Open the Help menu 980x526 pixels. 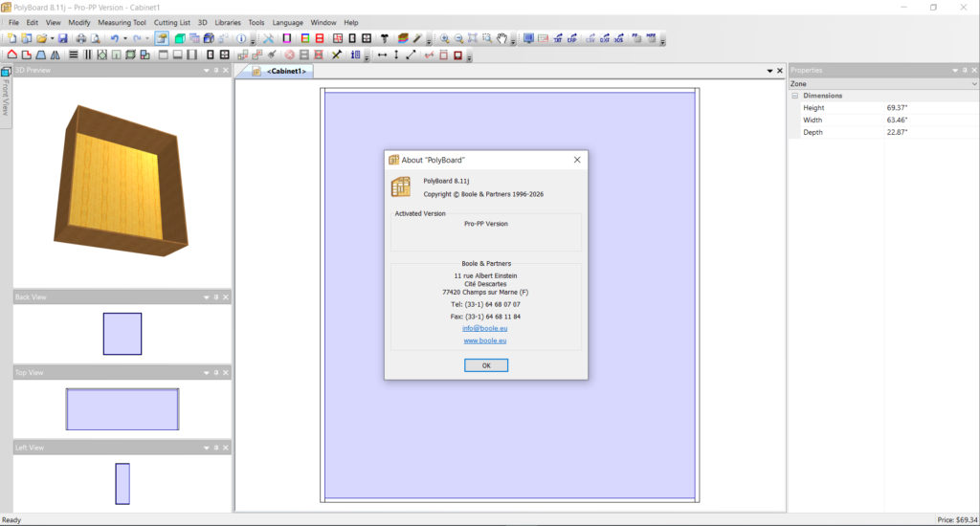point(351,23)
